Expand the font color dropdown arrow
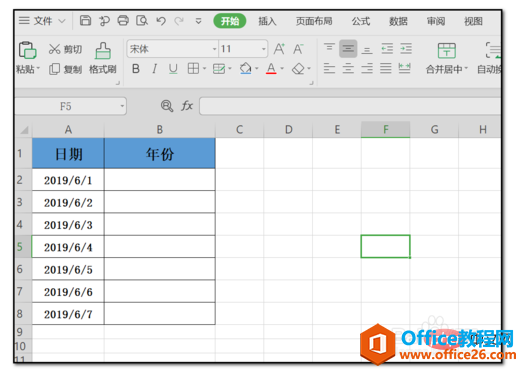Viewport: 523px width, 372px height. [x=282, y=69]
